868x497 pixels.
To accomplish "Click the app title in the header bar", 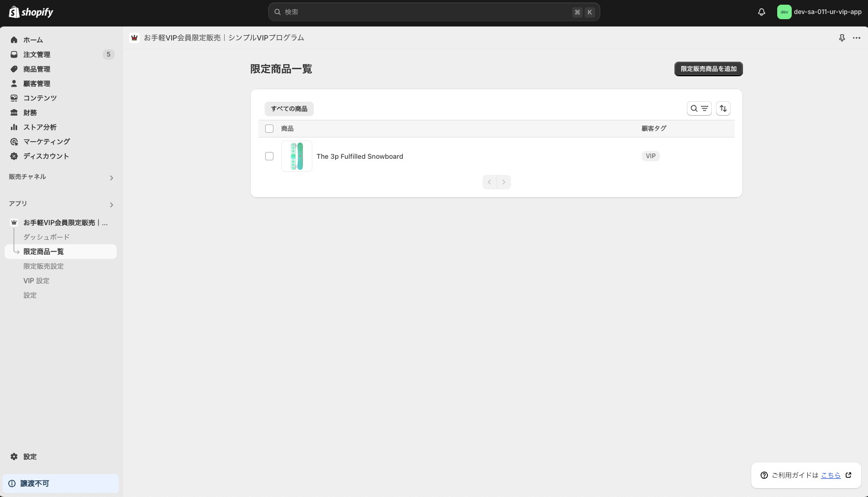I will pyautogui.click(x=224, y=38).
